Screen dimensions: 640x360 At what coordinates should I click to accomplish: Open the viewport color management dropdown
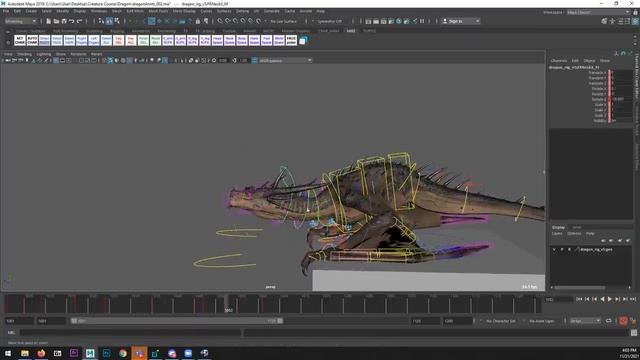285,60
